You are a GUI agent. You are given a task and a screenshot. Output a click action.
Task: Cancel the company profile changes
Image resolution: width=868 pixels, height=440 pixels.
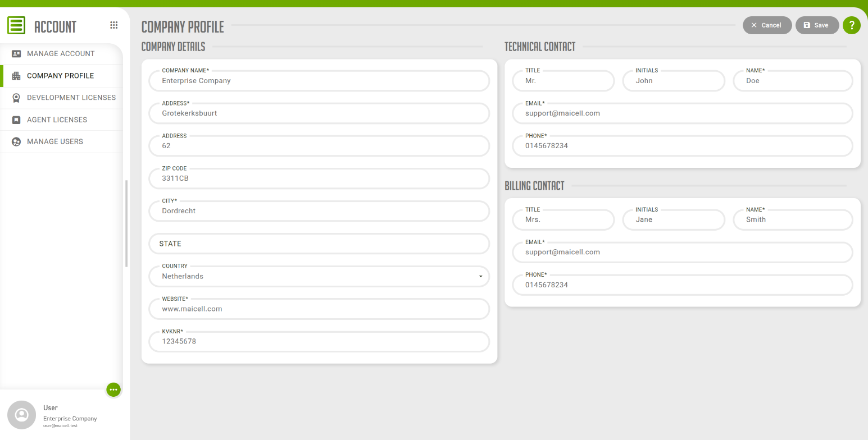(767, 25)
